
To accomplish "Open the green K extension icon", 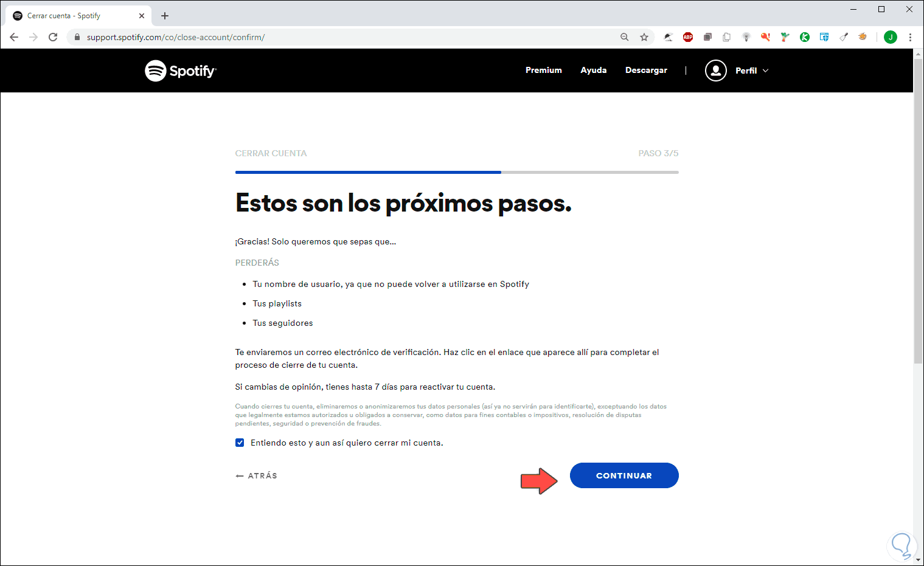I will pyautogui.click(x=805, y=37).
